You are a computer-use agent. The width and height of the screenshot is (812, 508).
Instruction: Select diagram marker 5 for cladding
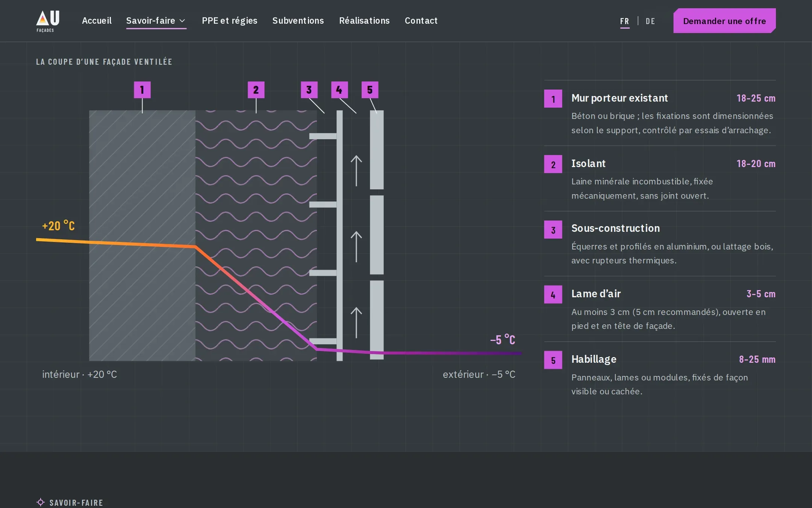370,90
